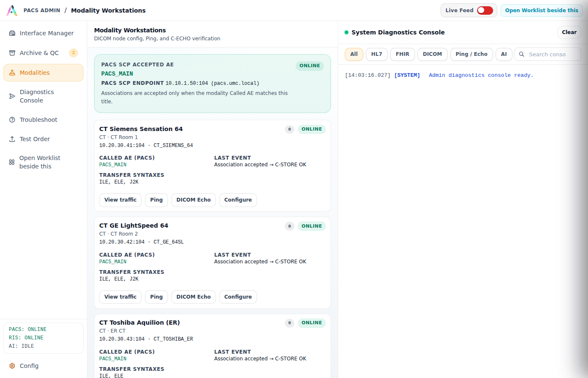Open the Troubleshoot page
Image resolution: width=588 pixels, height=378 pixels.
tap(43, 120)
